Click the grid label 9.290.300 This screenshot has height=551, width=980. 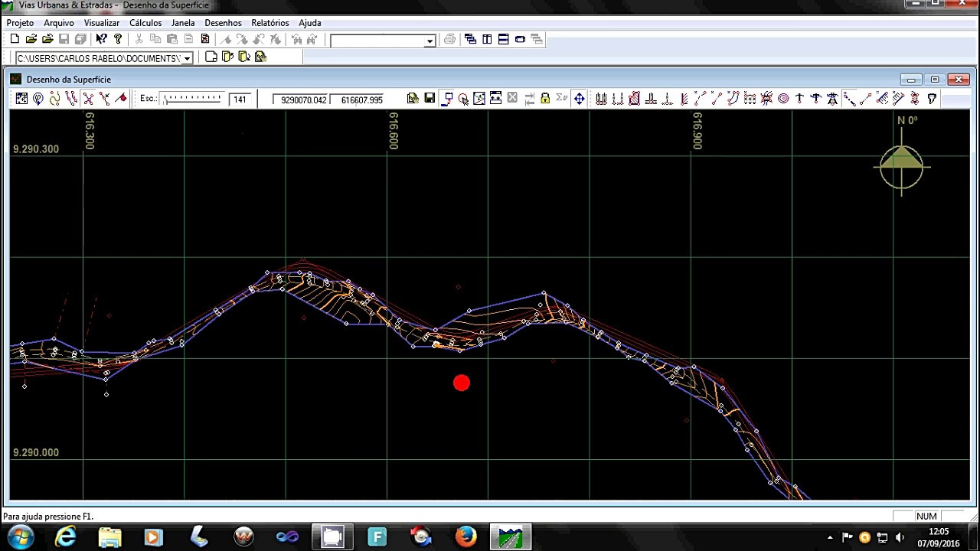(x=36, y=149)
